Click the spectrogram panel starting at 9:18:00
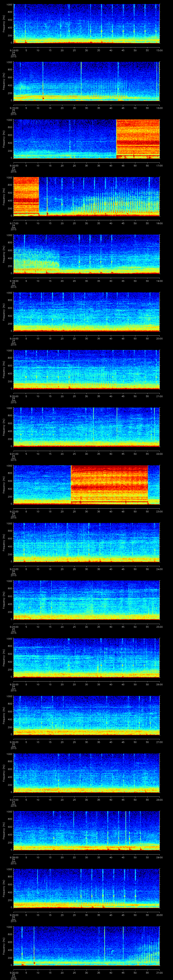The image size is (173, 980). [x=86, y=254]
